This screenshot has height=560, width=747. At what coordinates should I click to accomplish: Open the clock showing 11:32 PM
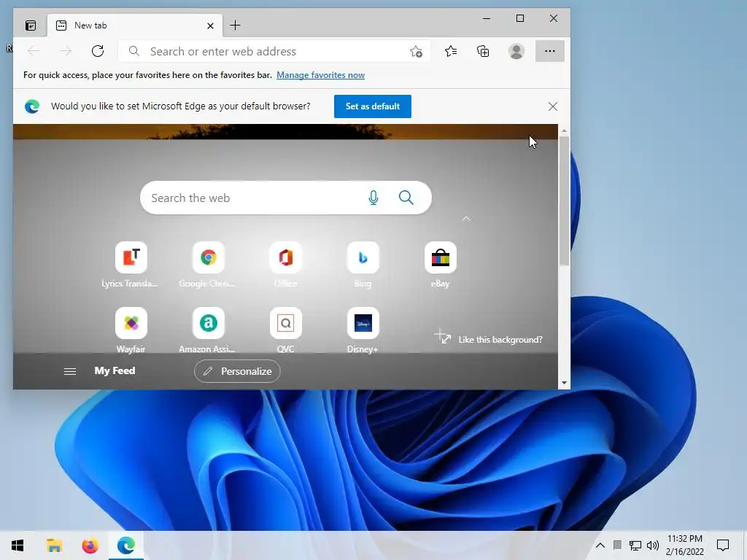click(684, 545)
